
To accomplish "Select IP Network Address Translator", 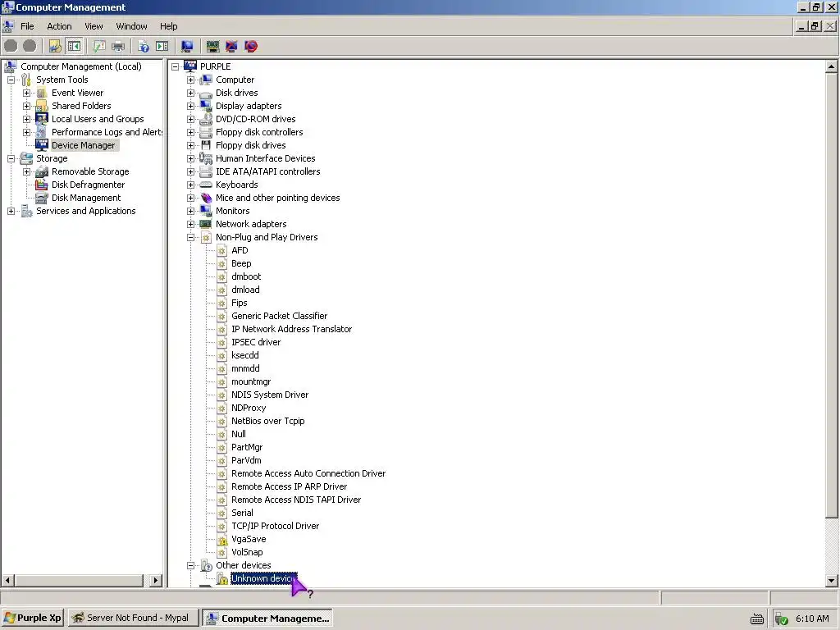I will (291, 329).
